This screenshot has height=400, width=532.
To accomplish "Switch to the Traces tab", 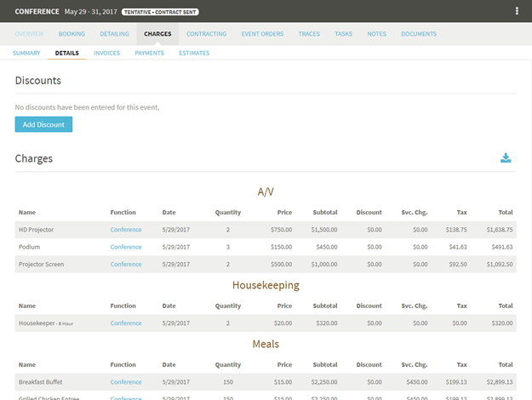I will coord(309,34).
